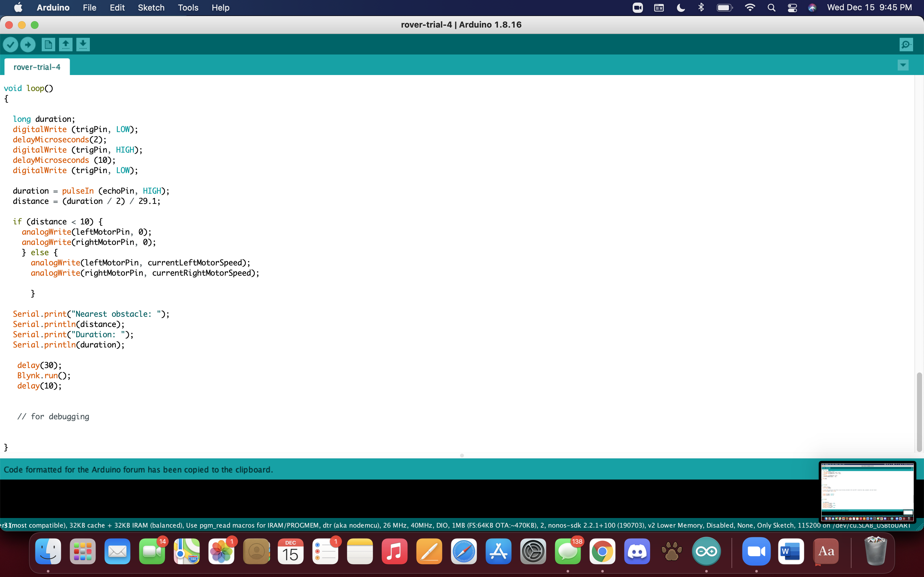Click the editor vertical scrollbar thumb

pyautogui.click(x=919, y=412)
